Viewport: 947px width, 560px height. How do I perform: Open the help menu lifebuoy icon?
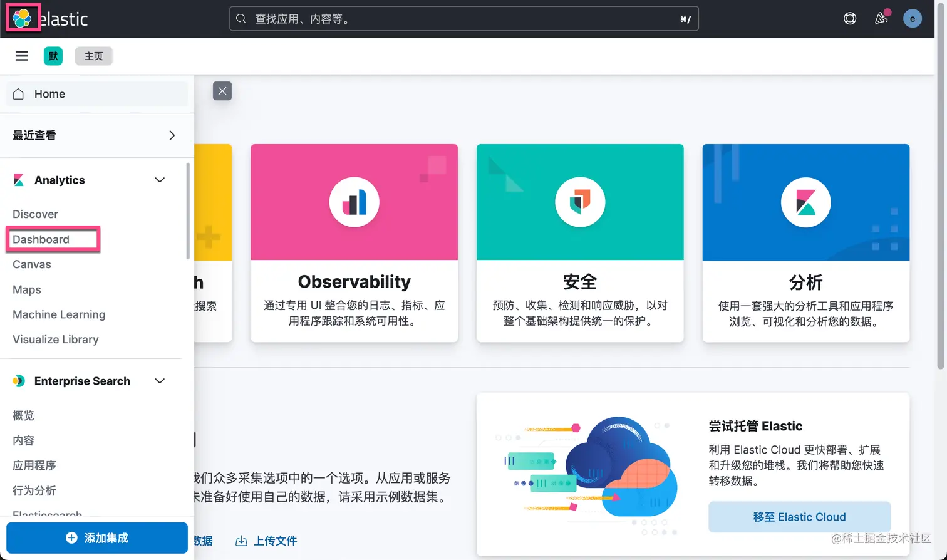[x=850, y=18]
